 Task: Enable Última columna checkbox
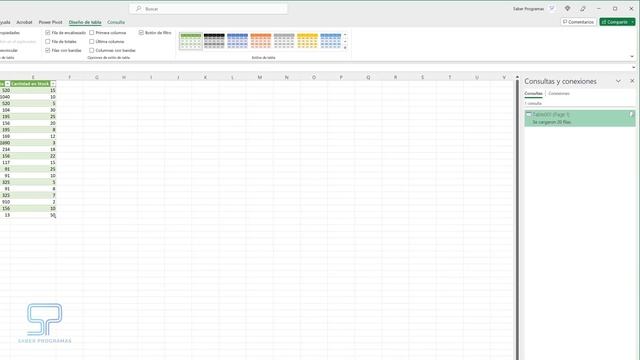pos(92,42)
